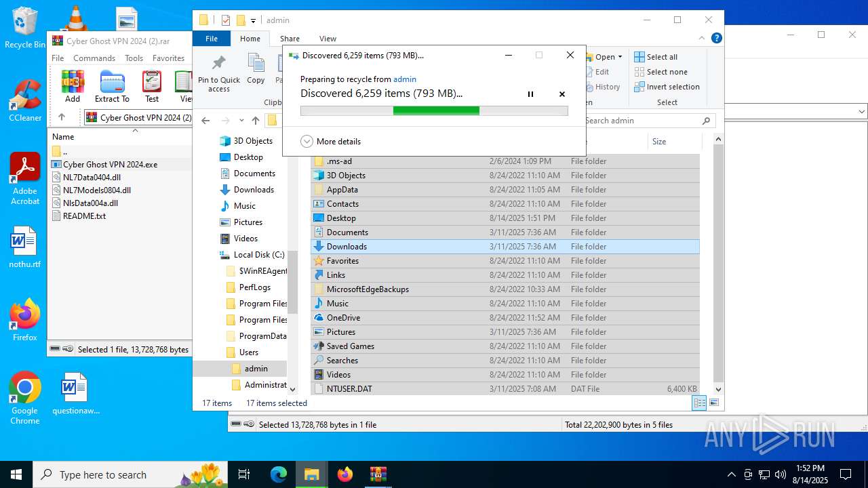The image size is (868, 488).
Task: Open the Open dropdown arrow in ribbon
Action: [620, 57]
